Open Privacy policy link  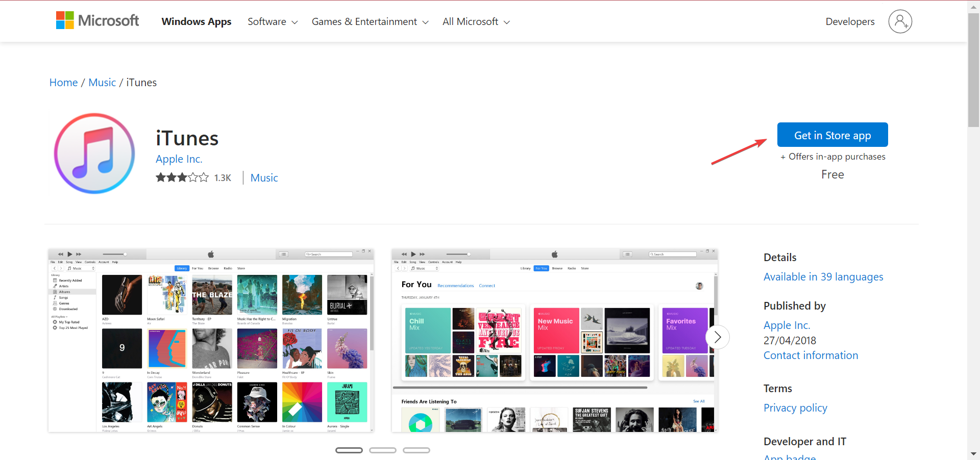click(x=795, y=408)
